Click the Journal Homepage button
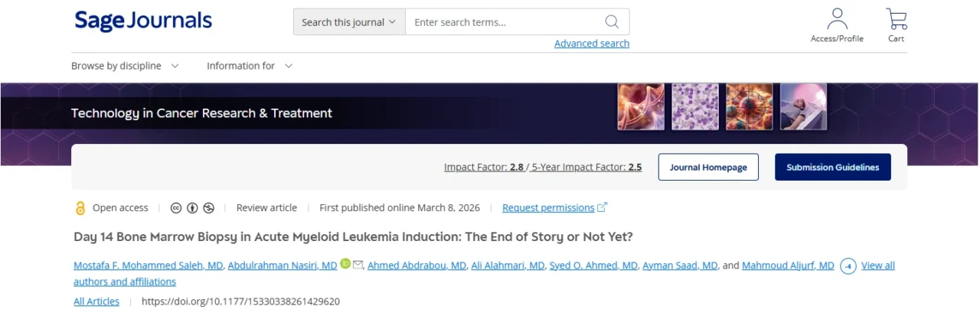The image size is (980, 313). pos(708,167)
